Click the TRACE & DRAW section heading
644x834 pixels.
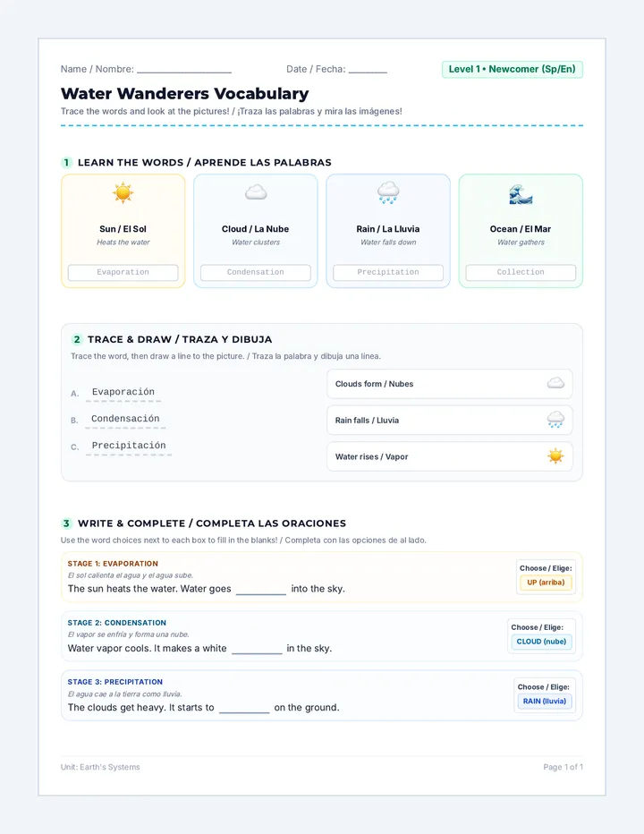[180, 339]
